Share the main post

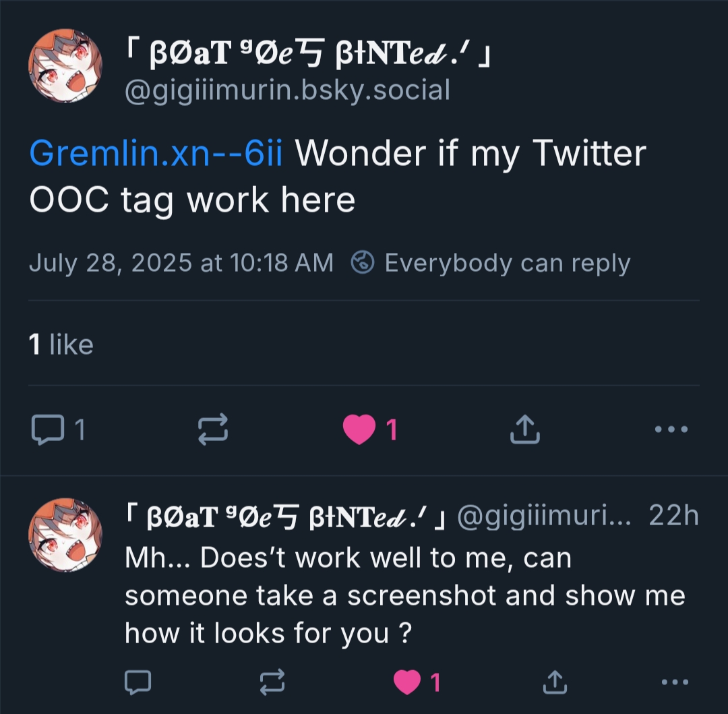tap(524, 429)
